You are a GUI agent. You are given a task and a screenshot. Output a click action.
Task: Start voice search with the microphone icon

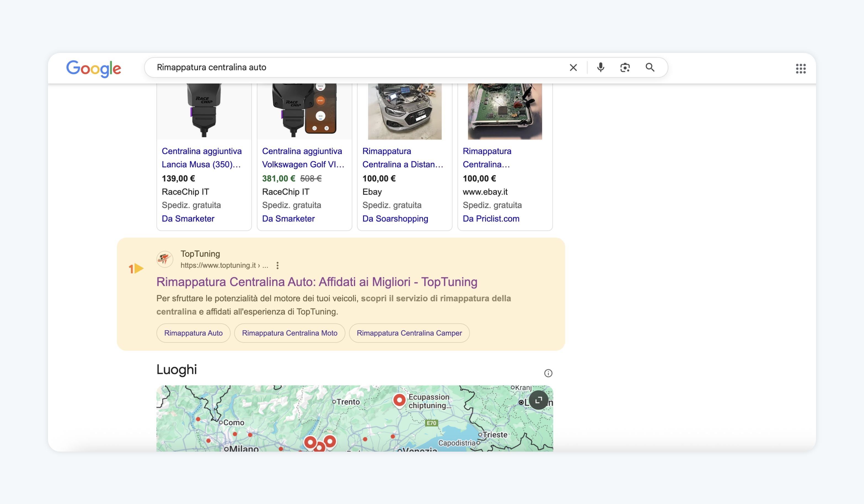(x=600, y=68)
